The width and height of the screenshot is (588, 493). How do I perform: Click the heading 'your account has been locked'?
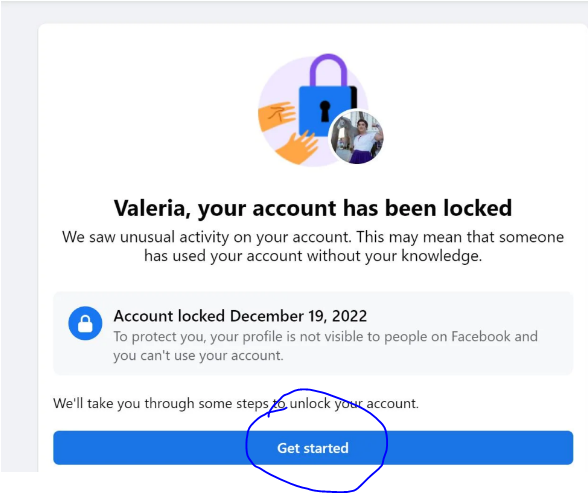(x=354, y=208)
